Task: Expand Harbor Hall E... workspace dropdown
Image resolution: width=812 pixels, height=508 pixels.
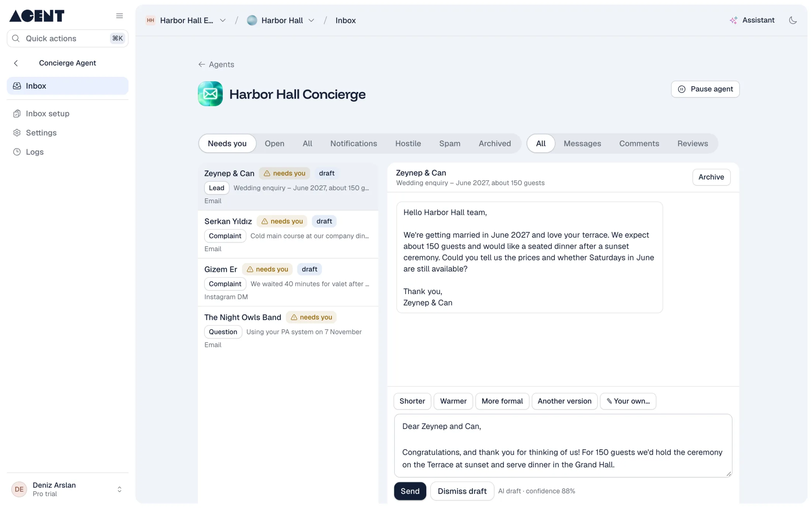Action: 223,20
